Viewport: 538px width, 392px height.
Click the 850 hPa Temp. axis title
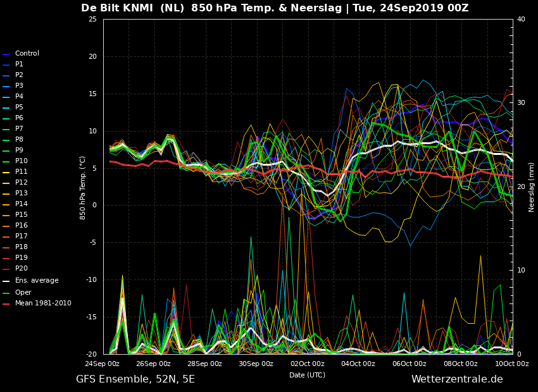click(83, 188)
